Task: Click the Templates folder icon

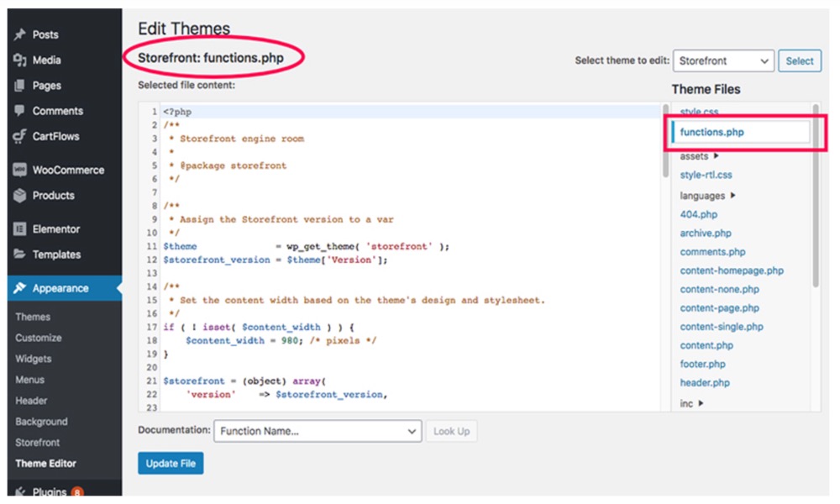Action: click(20, 254)
